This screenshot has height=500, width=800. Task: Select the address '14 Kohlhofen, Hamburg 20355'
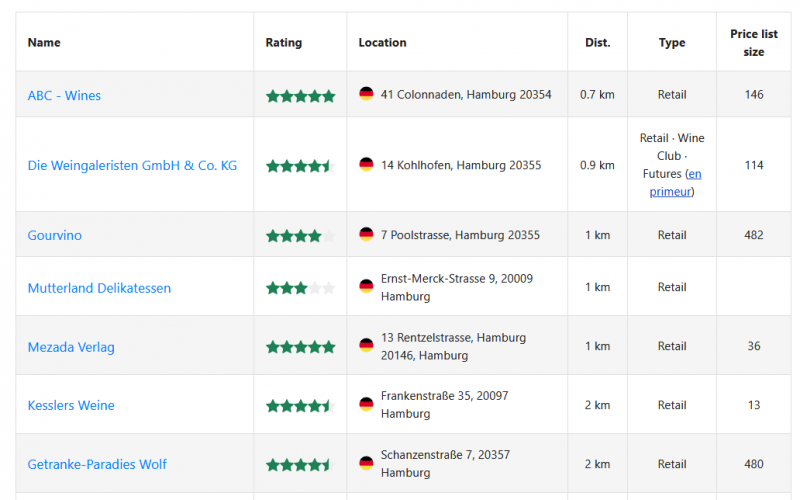click(461, 165)
